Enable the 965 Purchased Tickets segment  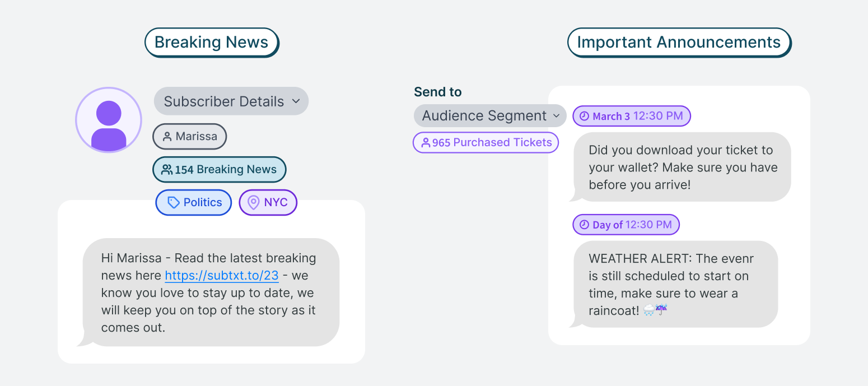[x=485, y=142]
